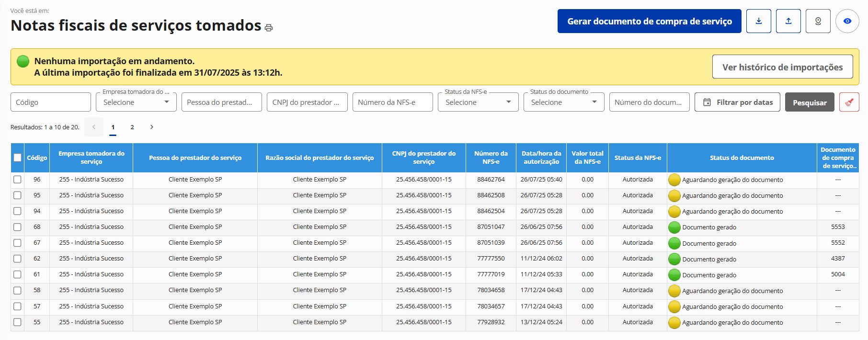868x340 pixels.
Task: Click the previous page arrow
Action: pos(94,127)
